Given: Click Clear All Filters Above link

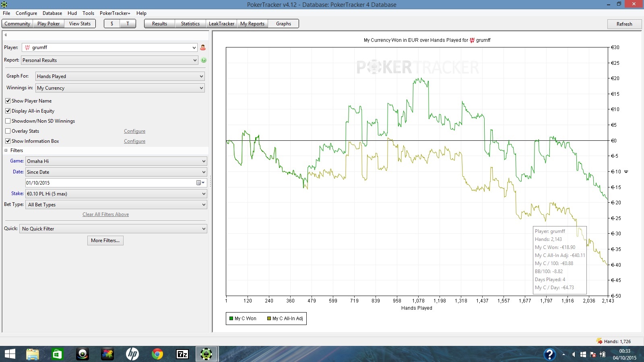Looking at the screenshot, I should 106,214.
